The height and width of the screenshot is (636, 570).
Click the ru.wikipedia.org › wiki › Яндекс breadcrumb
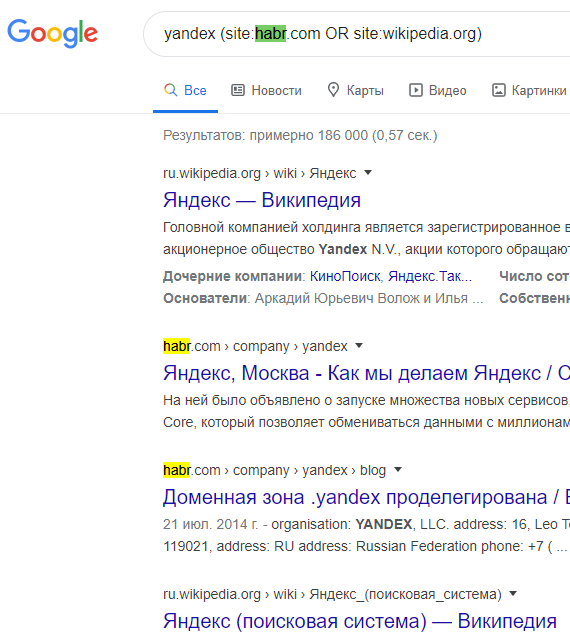click(x=260, y=173)
